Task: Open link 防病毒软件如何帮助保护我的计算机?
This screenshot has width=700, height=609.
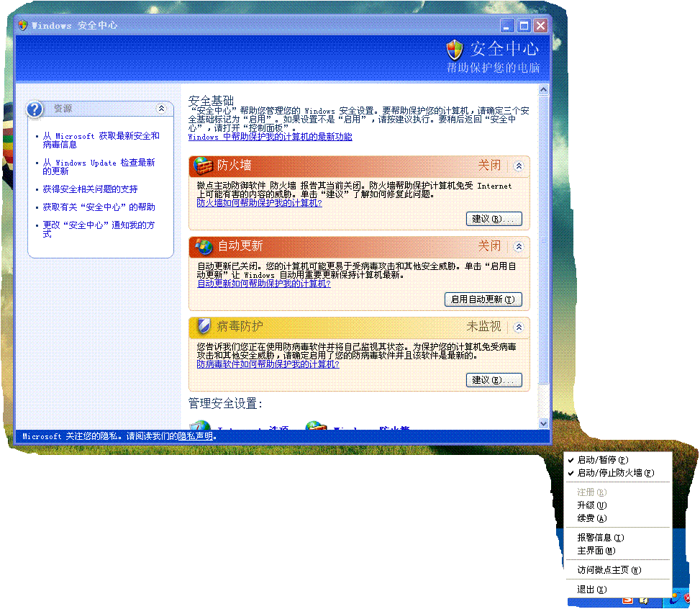Action: [x=268, y=364]
